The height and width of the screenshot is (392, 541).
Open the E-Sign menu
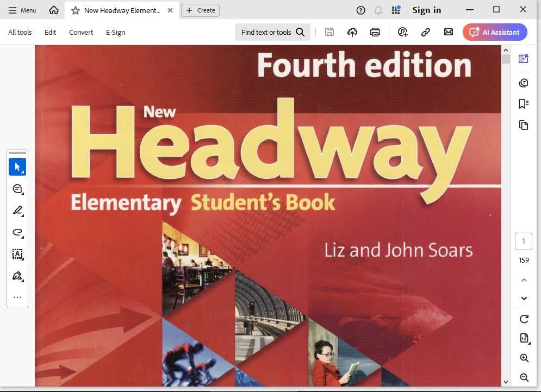(x=116, y=33)
